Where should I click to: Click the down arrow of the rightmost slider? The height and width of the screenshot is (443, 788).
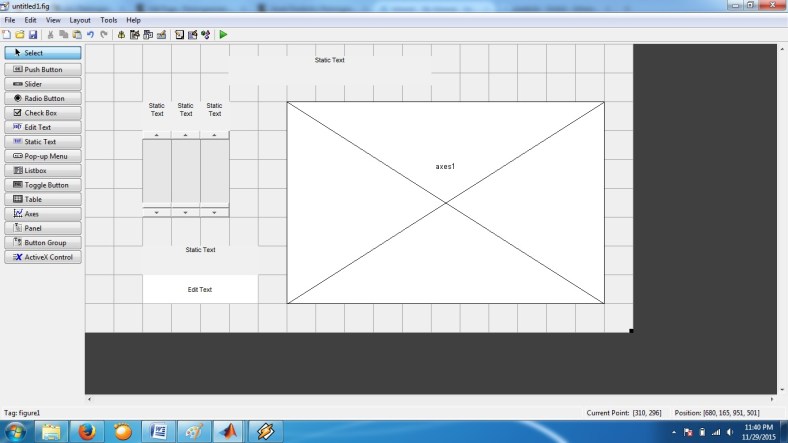(214, 212)
